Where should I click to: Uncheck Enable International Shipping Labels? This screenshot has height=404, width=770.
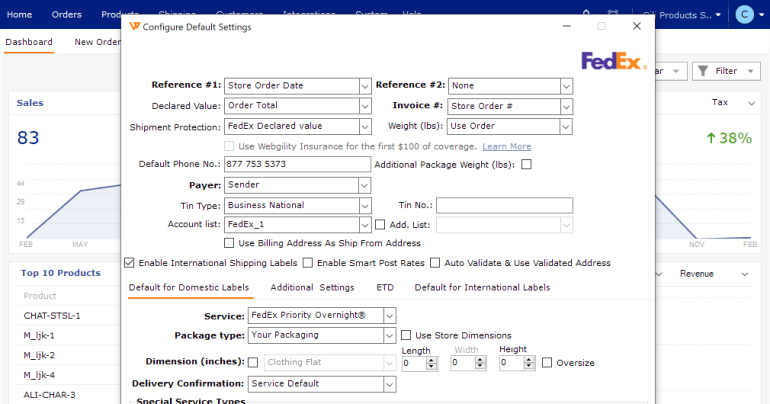pyautogui.click(x=129, y=263)
